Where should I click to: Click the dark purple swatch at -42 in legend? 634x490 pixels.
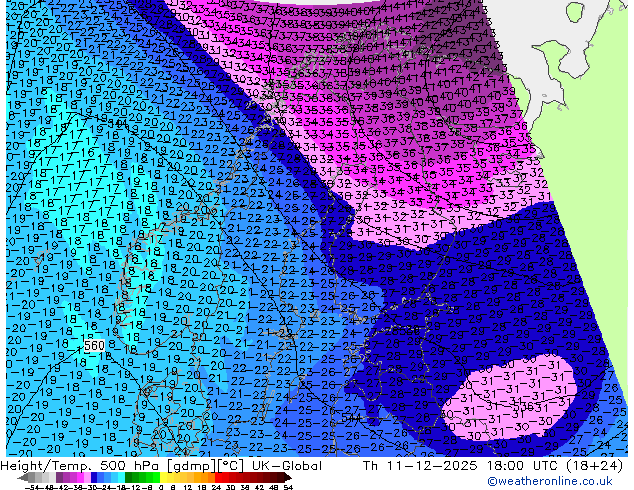tap(59, 478)
